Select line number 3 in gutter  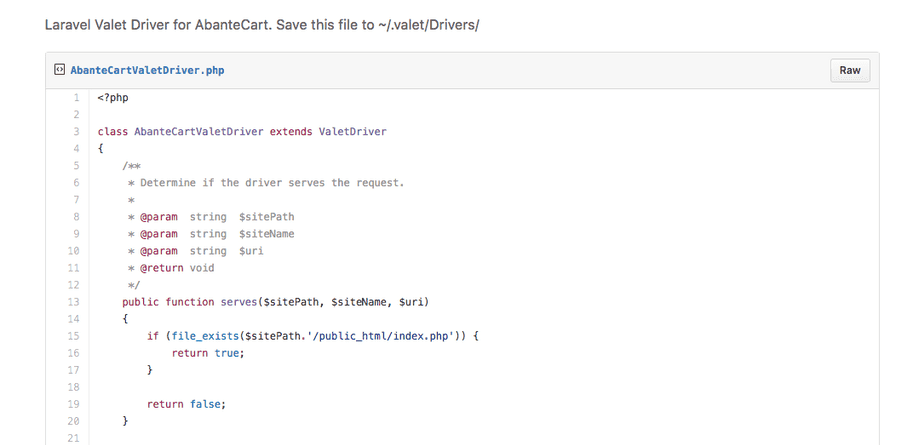click(76, 132)
